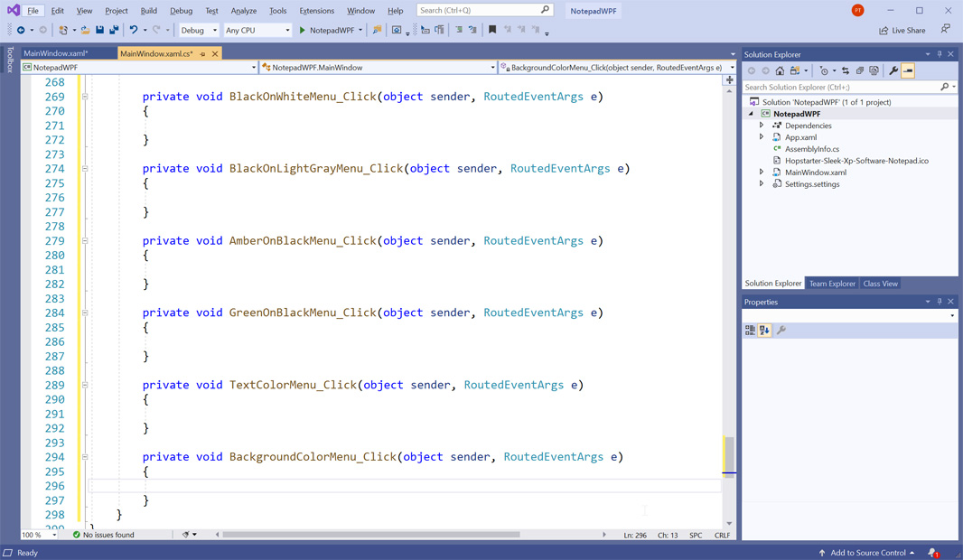This screenshot has width=963, height=560.
Task: Open Properties via the wrench icon in Solution Explorer
Action: (x=893, y=70)
